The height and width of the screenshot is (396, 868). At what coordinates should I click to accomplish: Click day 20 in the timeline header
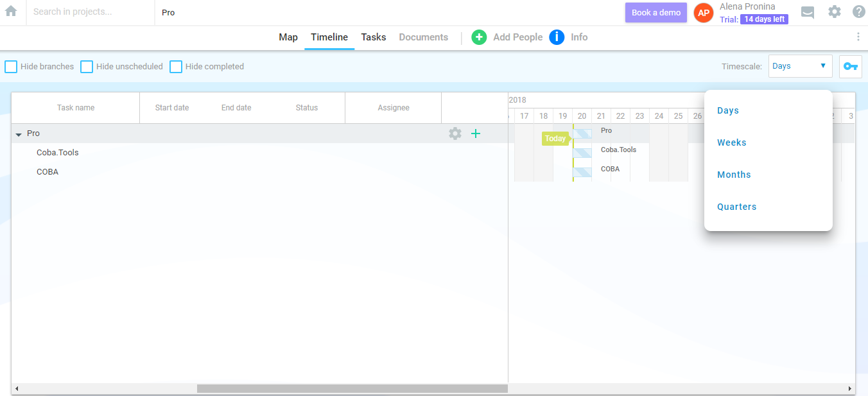[x=582, y=116]
